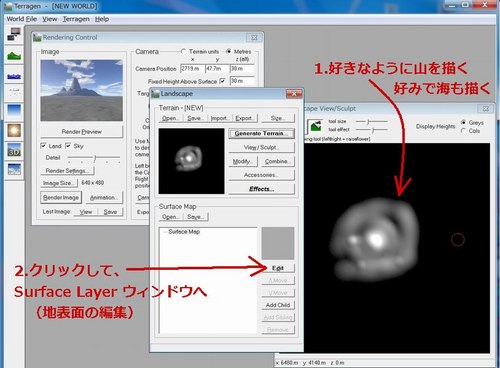Select the green sculpting tool icon
This screenshot has width=500, height=368.
pos(315,126)
